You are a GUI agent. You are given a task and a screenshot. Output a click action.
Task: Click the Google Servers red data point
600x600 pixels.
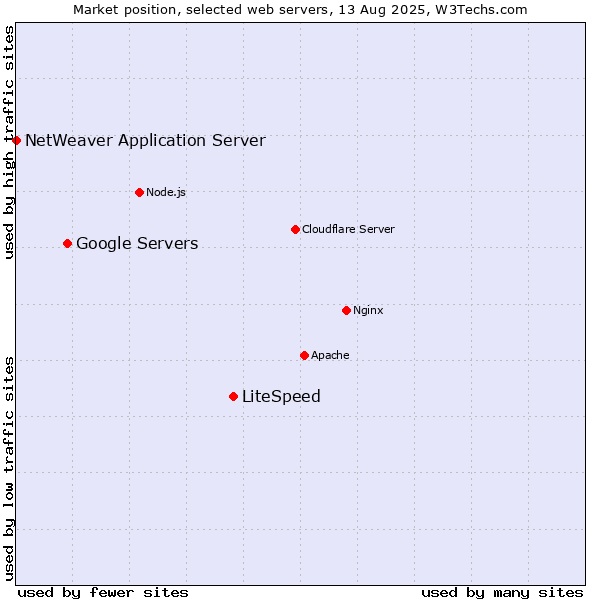[67, 243]
